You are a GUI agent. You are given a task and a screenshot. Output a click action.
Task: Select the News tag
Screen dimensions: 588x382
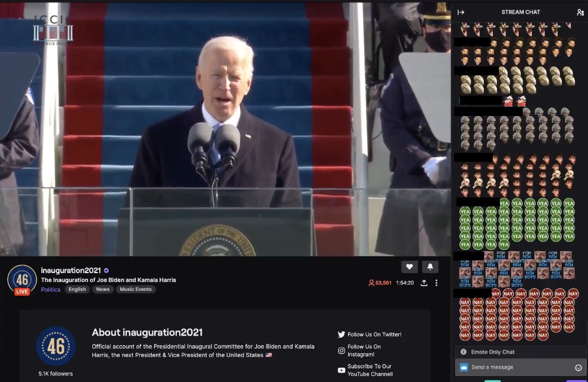coord(103,289)
